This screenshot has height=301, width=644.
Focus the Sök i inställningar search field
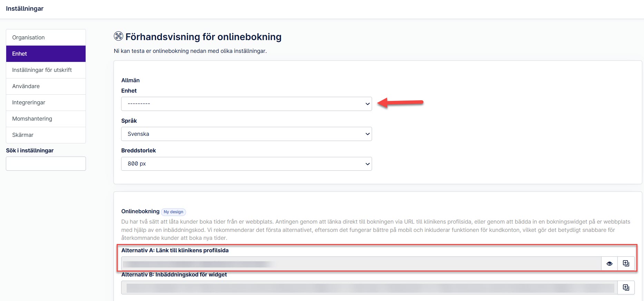coord(46,163)
